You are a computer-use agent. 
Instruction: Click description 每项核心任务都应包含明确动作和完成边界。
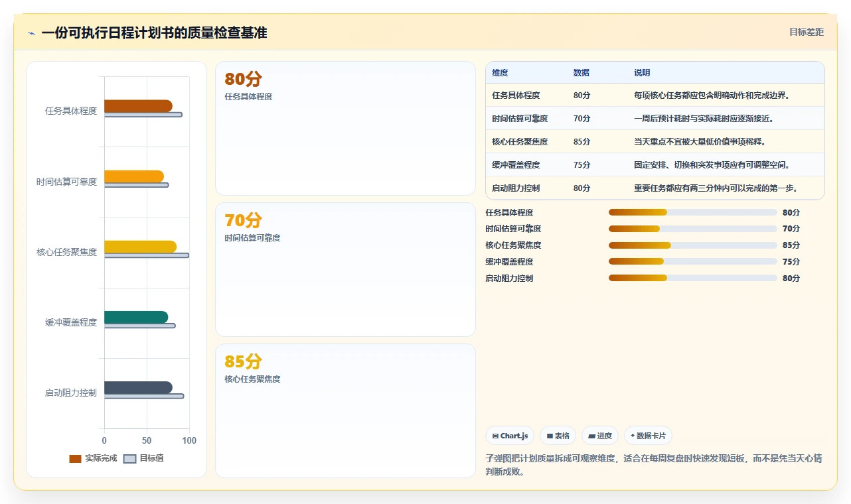[x=712, y=95]
